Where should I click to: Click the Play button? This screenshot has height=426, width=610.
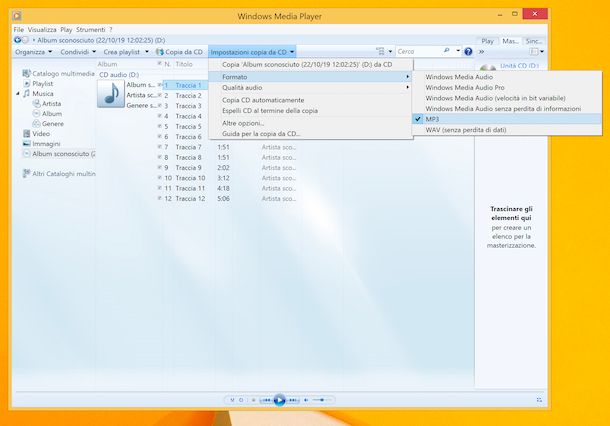pos(279,400)
